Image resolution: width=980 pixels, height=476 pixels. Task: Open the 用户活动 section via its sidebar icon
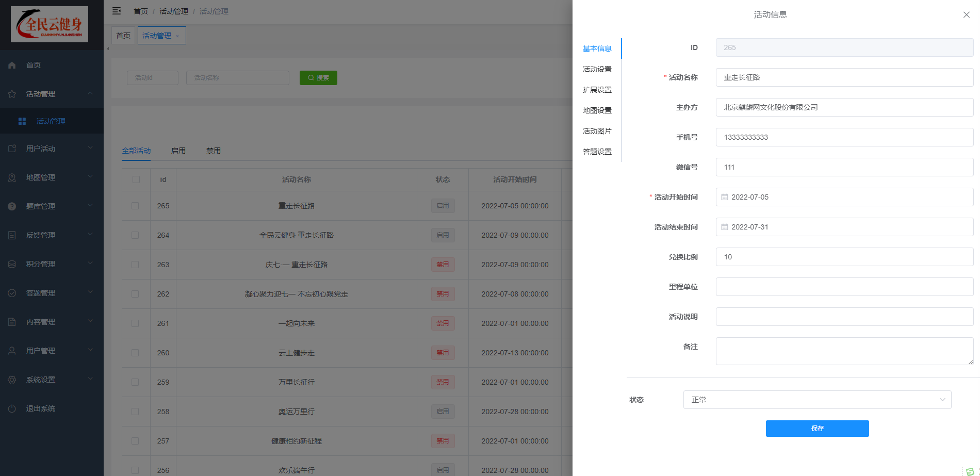pos(12,148)
